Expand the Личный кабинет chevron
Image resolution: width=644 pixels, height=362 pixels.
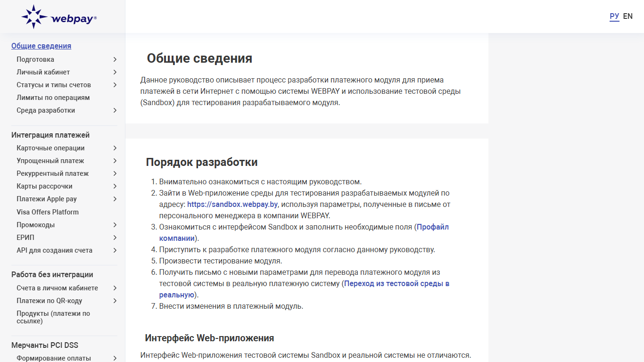(x=115, y=72)
